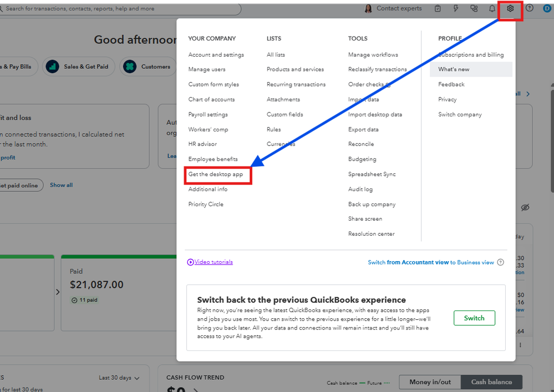Viewport: 554px width, 392px height.
Task: Open the three-dot options menu on card
Action: (520, 345)
